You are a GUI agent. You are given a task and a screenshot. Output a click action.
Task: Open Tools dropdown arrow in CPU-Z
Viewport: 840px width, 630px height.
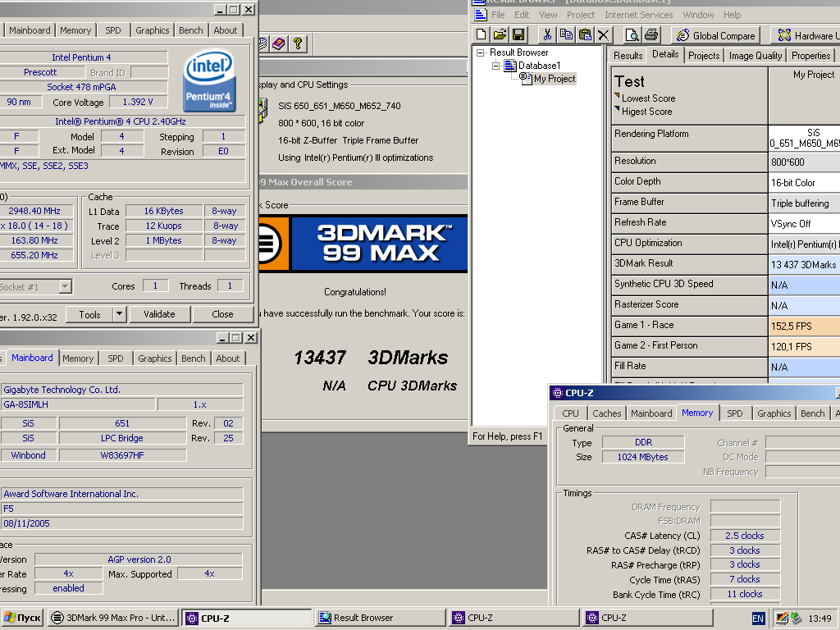120,314
